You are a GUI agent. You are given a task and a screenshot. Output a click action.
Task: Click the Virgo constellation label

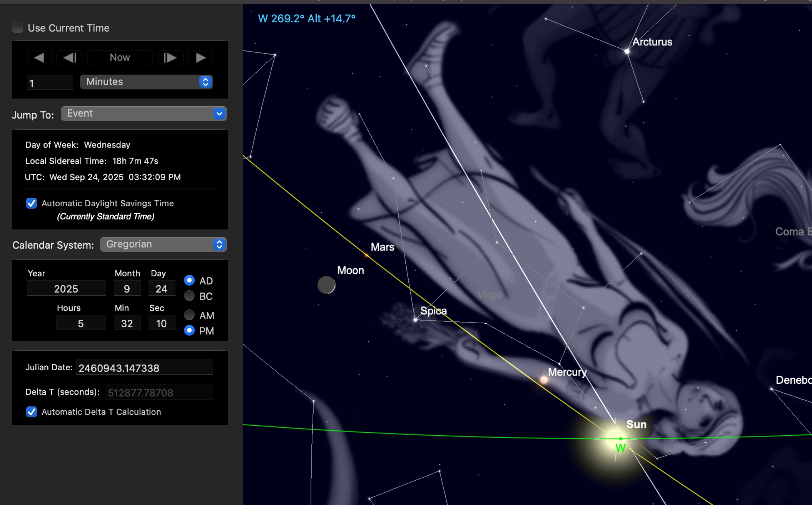[490, 295]
